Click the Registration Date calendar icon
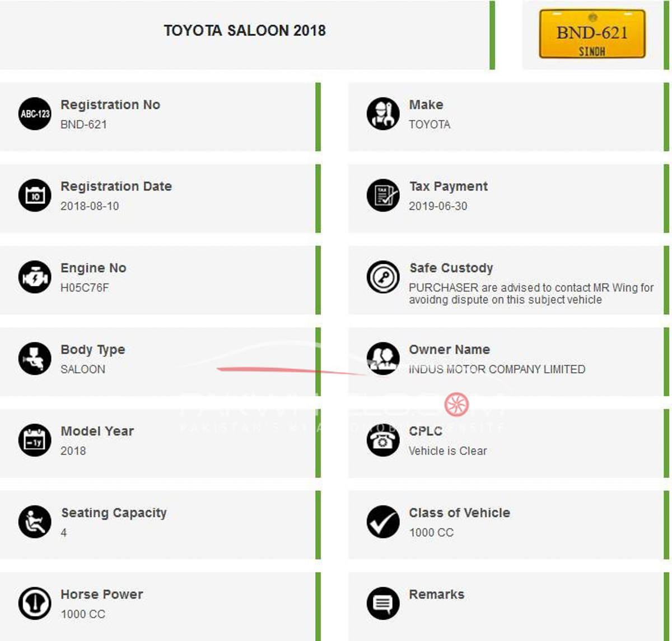 [34, 196]
